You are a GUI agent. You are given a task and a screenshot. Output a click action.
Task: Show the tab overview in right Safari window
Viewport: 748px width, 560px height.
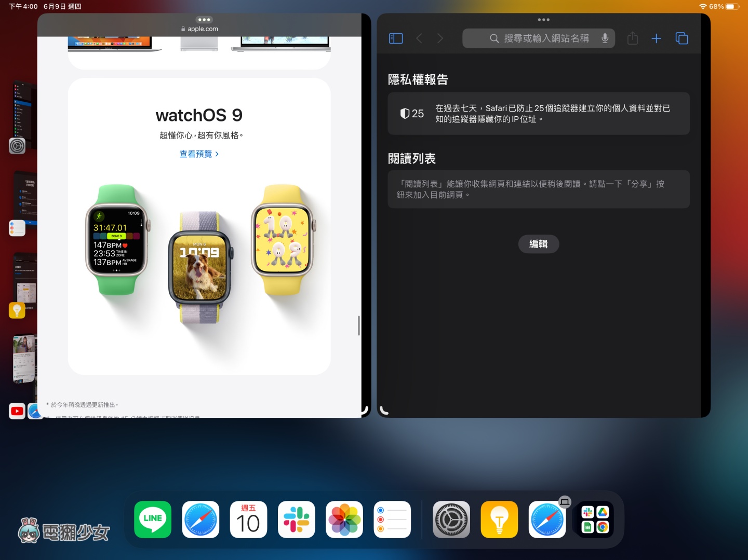point(682,38)
